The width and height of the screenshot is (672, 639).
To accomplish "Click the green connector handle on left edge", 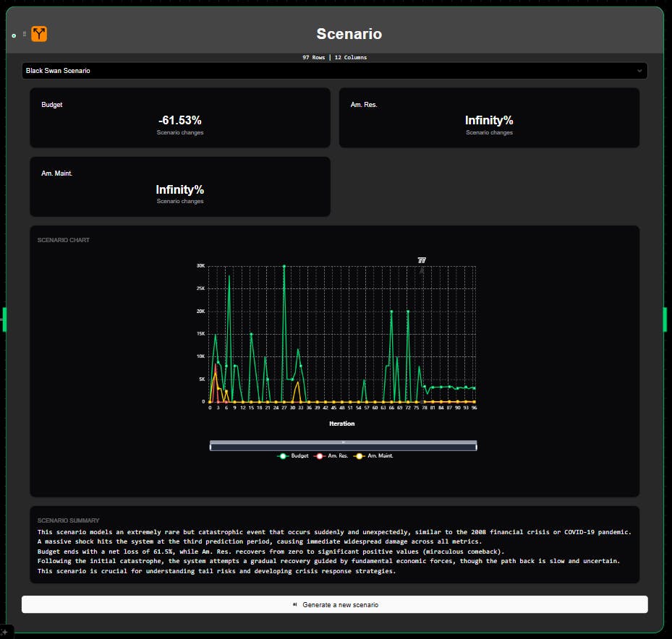I will point(4,319).
